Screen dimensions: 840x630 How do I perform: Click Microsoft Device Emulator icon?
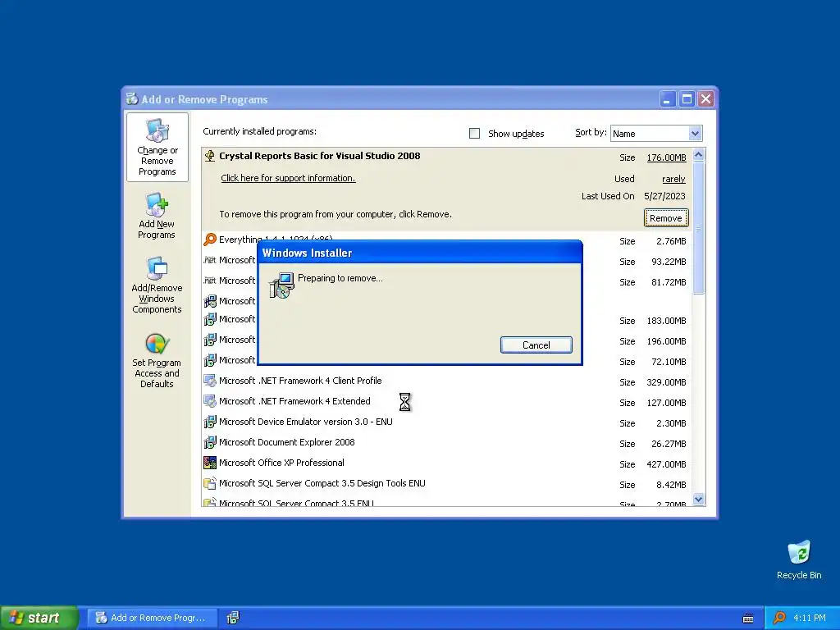[210, 422]
